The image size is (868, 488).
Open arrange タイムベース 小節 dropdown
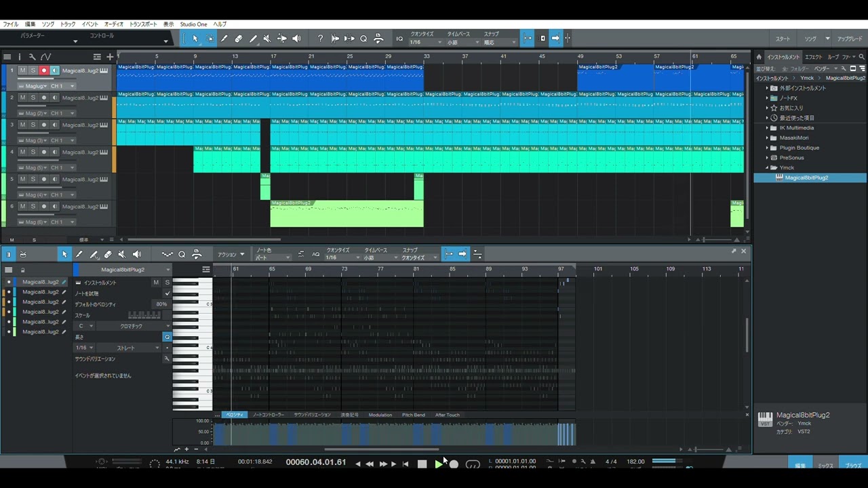coord(462,42)
